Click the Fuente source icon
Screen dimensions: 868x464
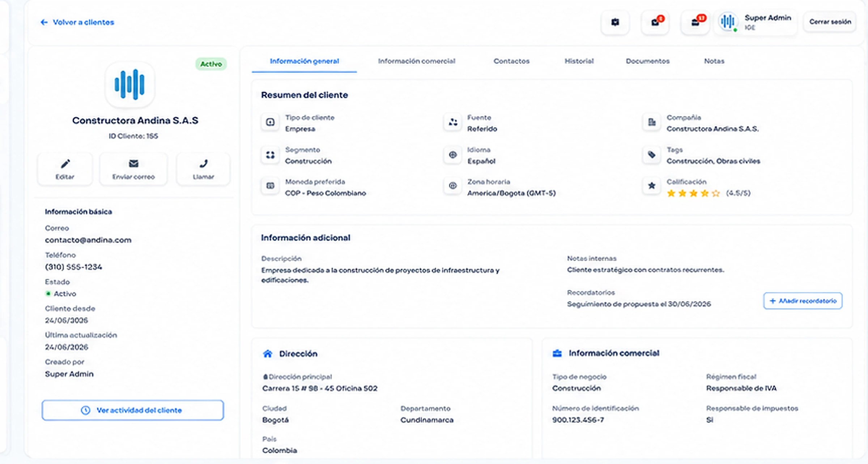[453, 122]
